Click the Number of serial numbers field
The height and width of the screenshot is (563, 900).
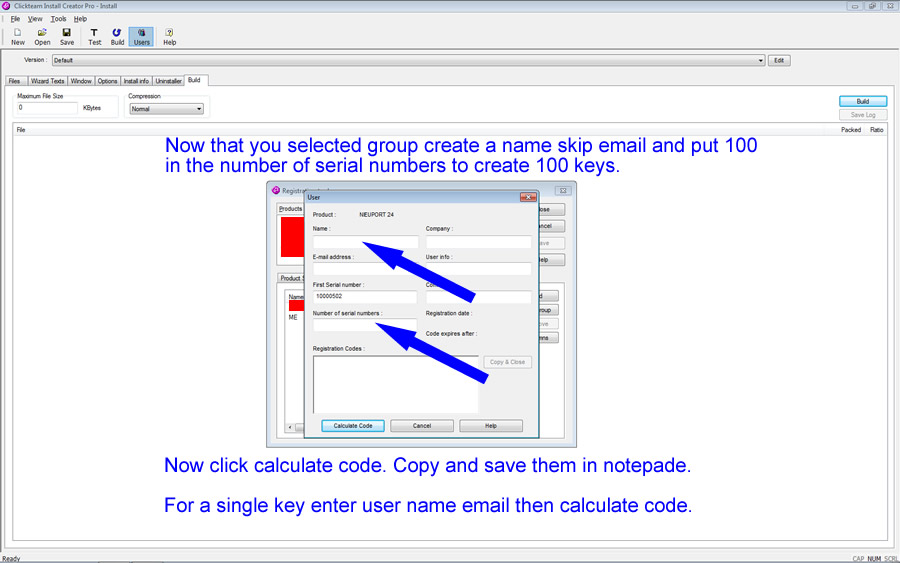pos(365,325)
